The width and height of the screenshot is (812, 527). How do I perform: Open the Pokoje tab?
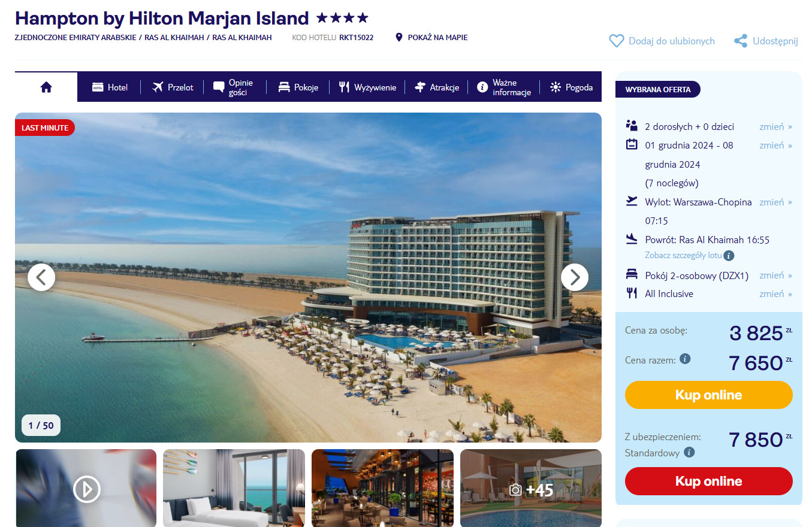coord(298,87)
